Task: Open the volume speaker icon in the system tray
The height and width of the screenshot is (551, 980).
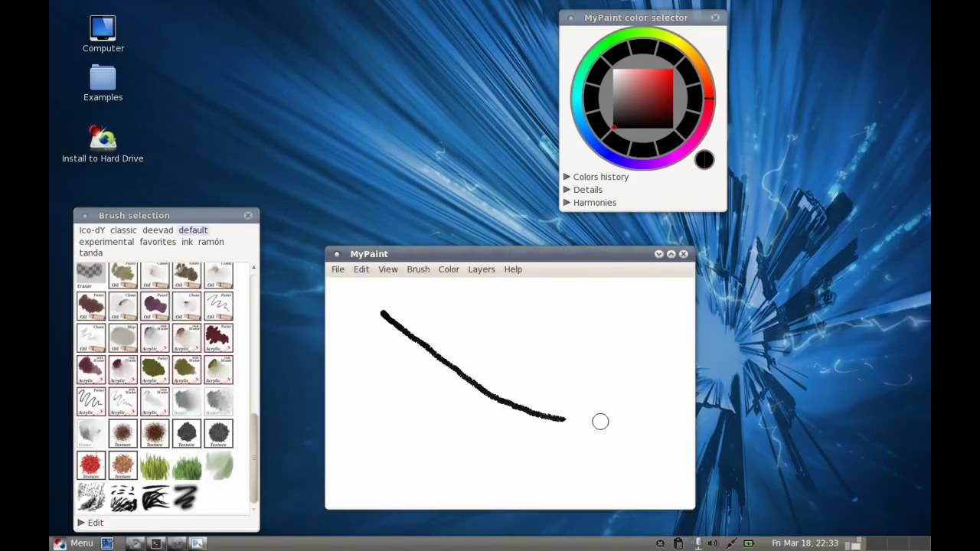Action: click(713, 543)
